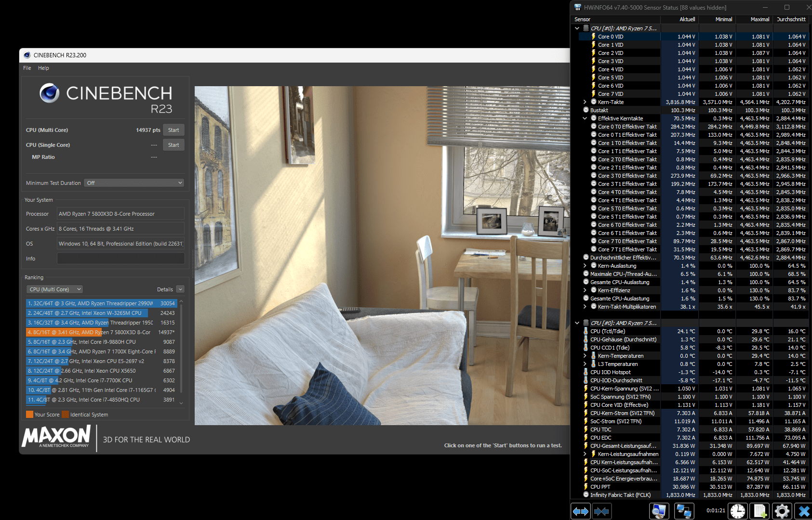812x520 pixels.
Task: Expand Kern-Effizienz row
Action: tap(585, 290)
